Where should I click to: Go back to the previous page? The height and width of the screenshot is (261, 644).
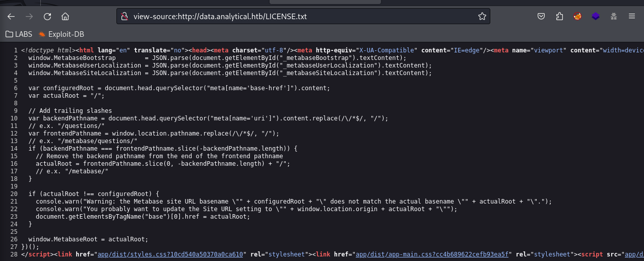pyautogui.click(x=11, y=16)
